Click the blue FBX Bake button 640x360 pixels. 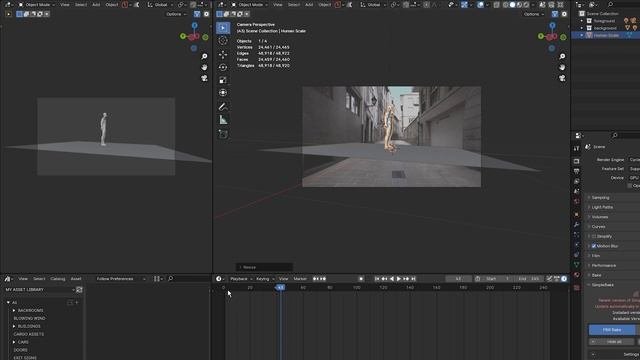coord(611,330)
